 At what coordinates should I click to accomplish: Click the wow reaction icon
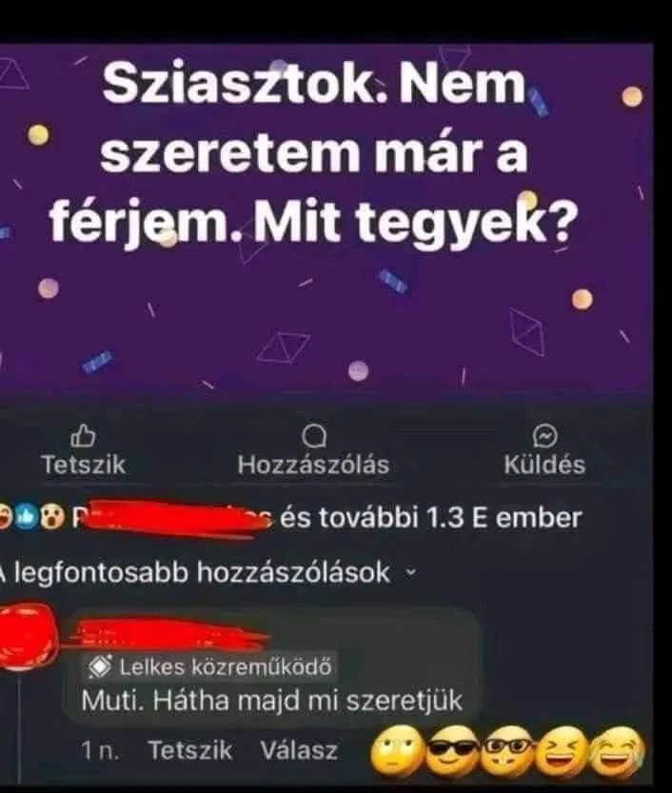[52, 517]
